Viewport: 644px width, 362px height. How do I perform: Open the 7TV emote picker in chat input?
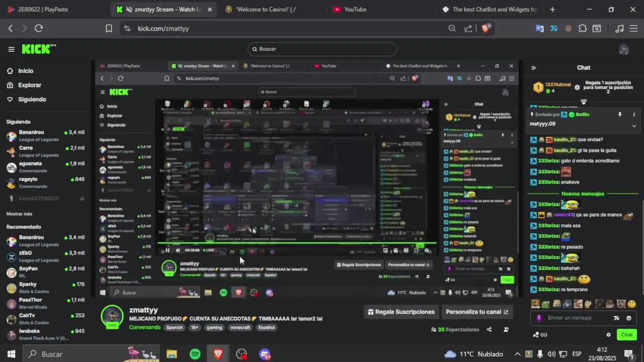(616, 318)
